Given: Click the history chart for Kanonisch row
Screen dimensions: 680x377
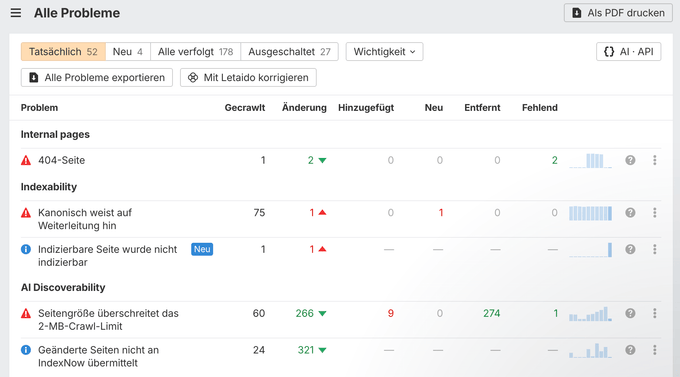Looking at the screenshot, I should (x=590, y=213).
